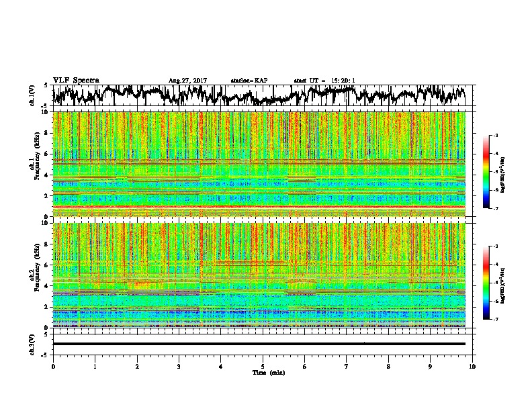This screenshot has width=532, height=411.
Task: Click the "ch.1(V)" waveform axis label
Action: coord(32,95)
